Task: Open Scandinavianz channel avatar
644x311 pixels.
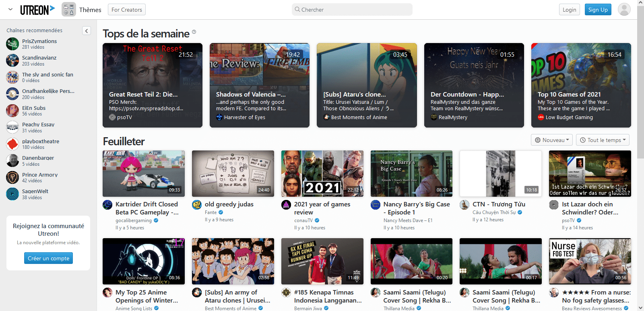Action: click(12, 60)
